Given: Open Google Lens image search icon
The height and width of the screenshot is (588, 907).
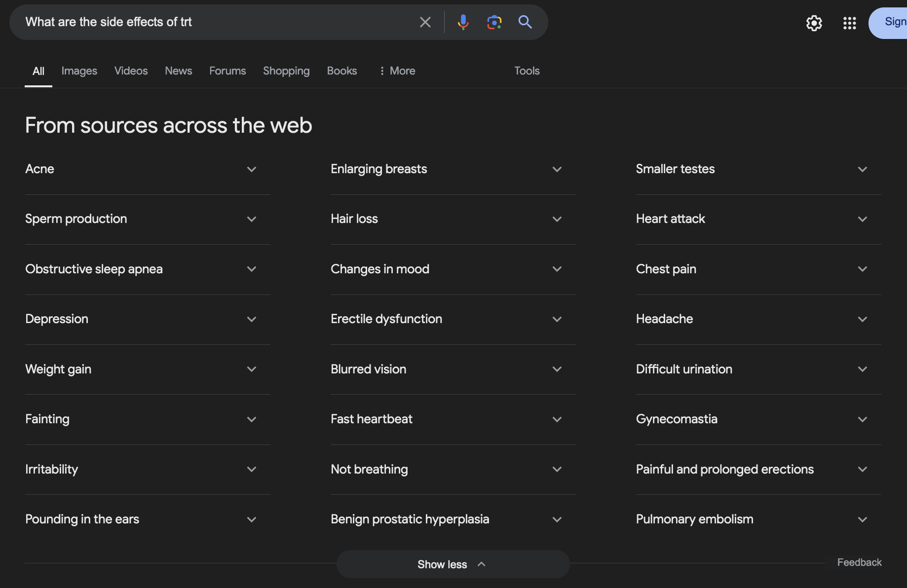Looking at the screenshot, I should tap(494, 22).
